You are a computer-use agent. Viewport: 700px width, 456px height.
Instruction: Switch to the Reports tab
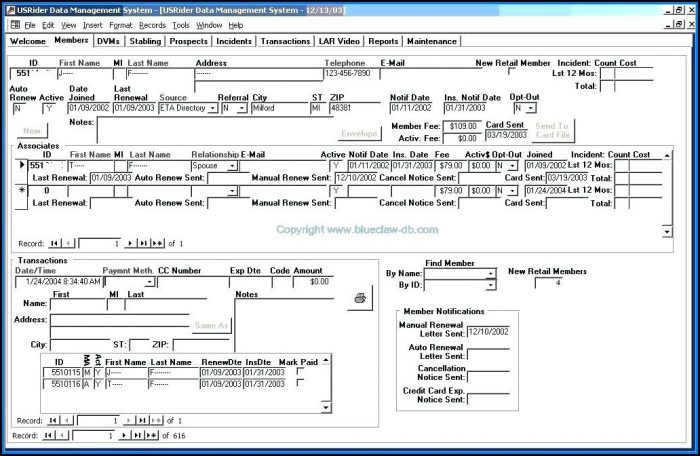[x=383, y=41]
